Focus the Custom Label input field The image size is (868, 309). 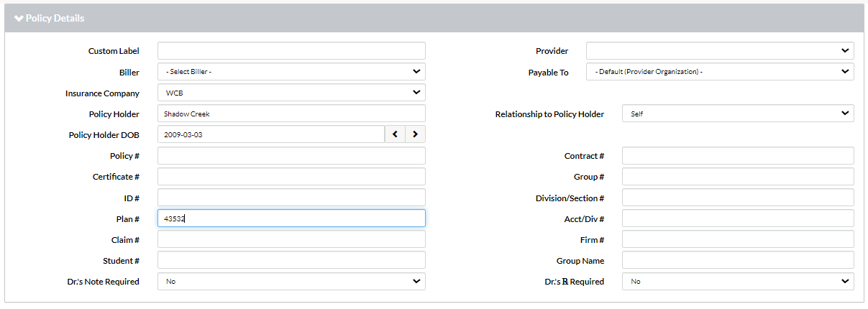tap(291, 51)
